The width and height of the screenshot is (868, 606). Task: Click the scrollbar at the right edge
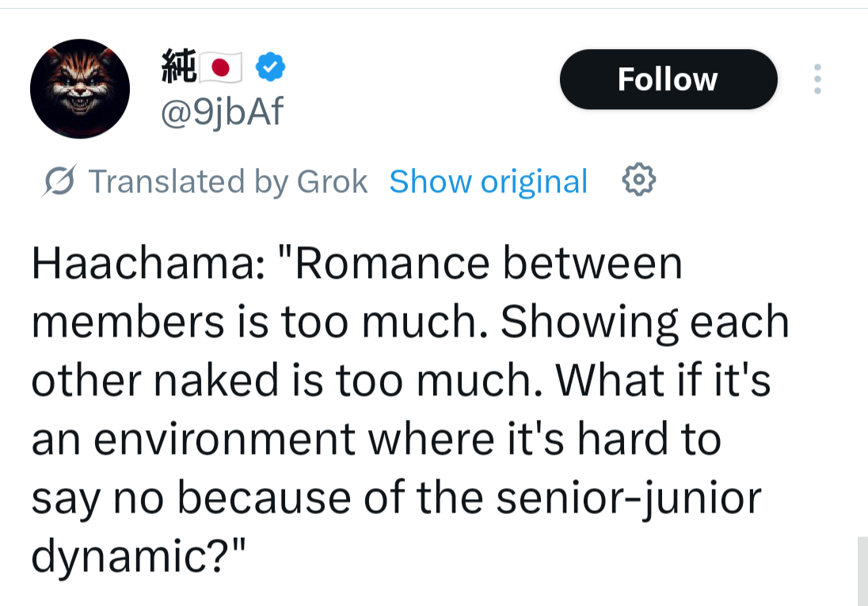pyautogui.click(x=862, y=570)
